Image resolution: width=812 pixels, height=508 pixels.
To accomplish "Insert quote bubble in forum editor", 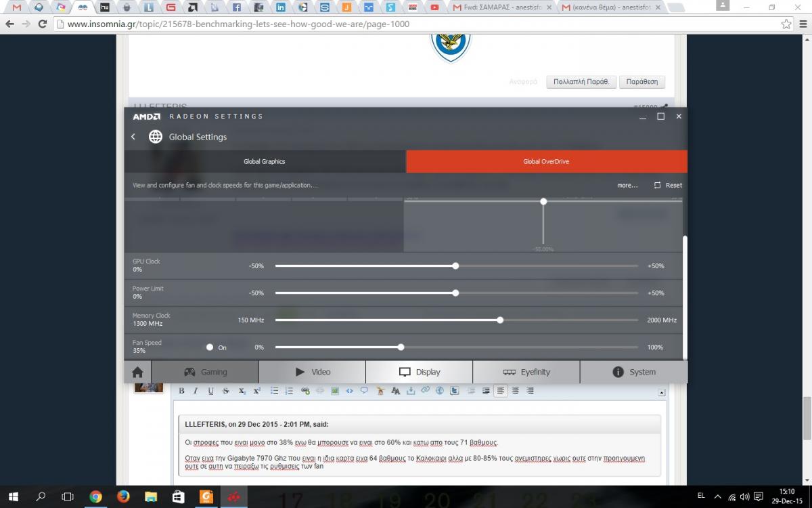I will point(364,391).
